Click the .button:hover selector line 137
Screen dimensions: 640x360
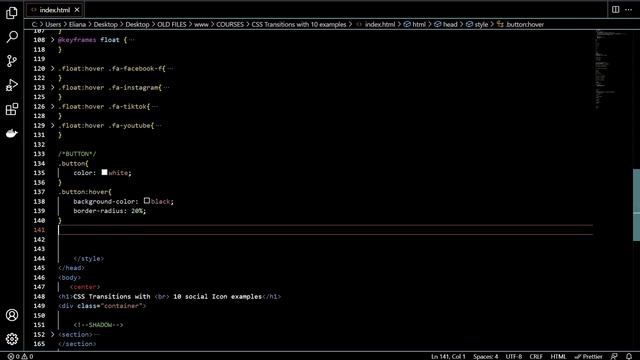85,192
